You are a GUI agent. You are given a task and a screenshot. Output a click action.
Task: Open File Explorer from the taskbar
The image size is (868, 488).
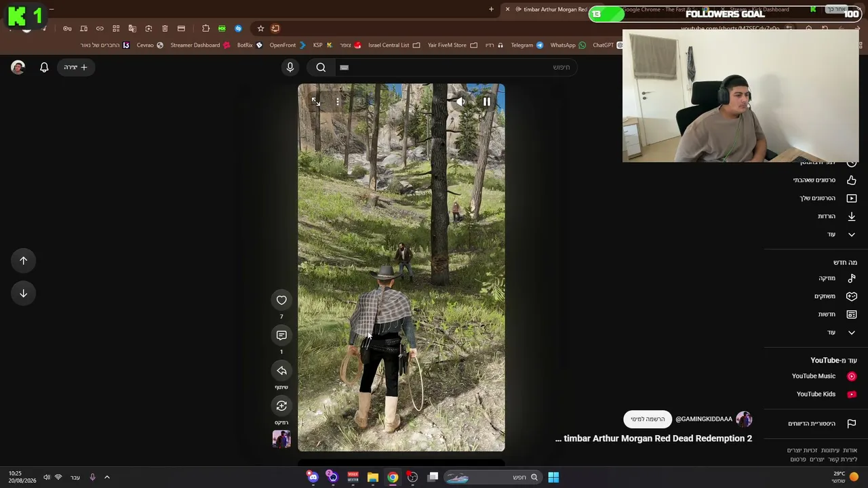372,477
